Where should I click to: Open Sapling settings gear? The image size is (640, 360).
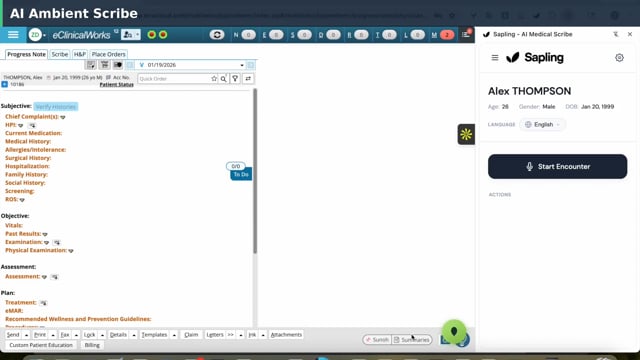click(619, 58)
